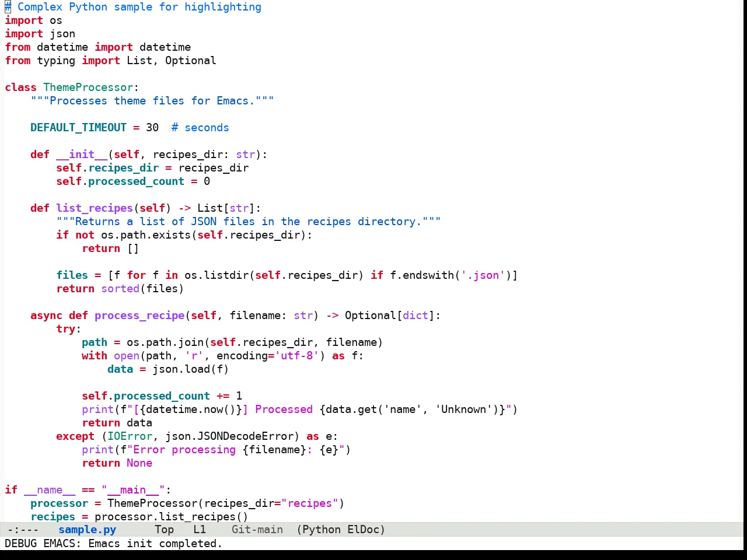Viewport: 747px width, 560px height.
Task: Click 'json.load(f)' call
Action: tap(190, 369)
